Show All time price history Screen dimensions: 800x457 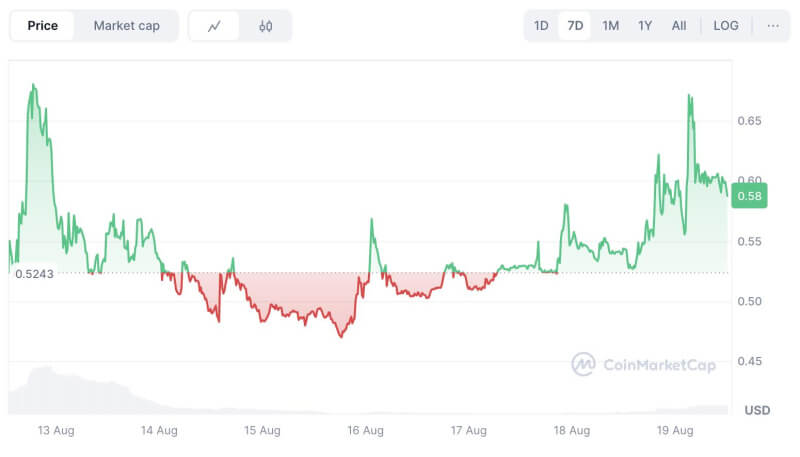pyautogui.click(x=679, y=26)
